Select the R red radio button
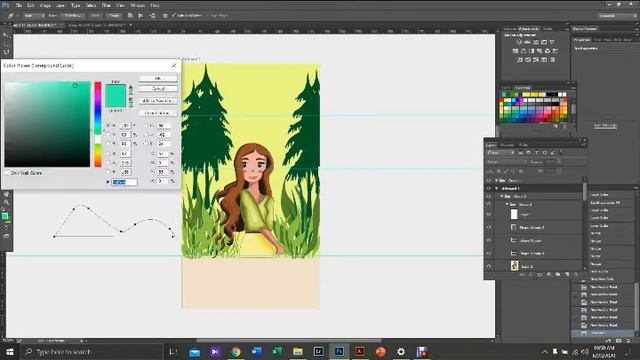Screen dimensions: 640x360 [108, 153]
